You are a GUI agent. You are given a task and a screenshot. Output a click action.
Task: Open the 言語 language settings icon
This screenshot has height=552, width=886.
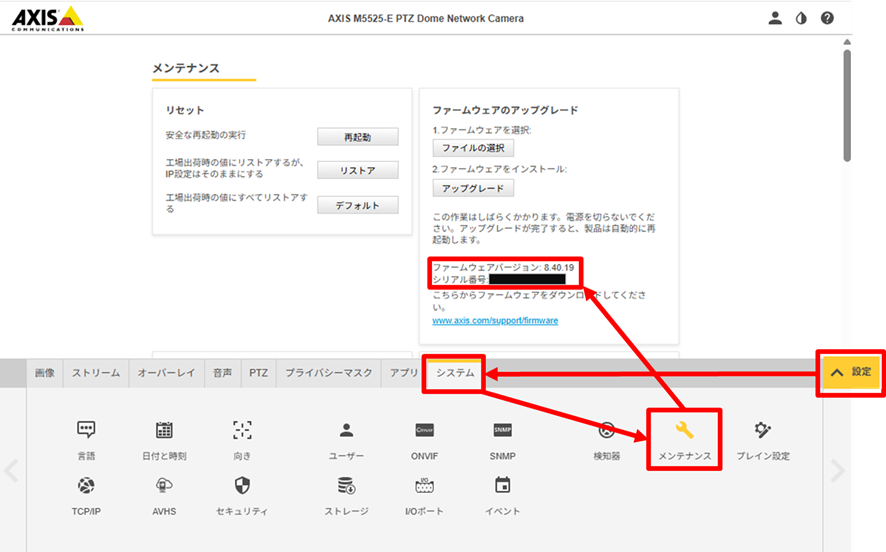[x=86, y=431]
